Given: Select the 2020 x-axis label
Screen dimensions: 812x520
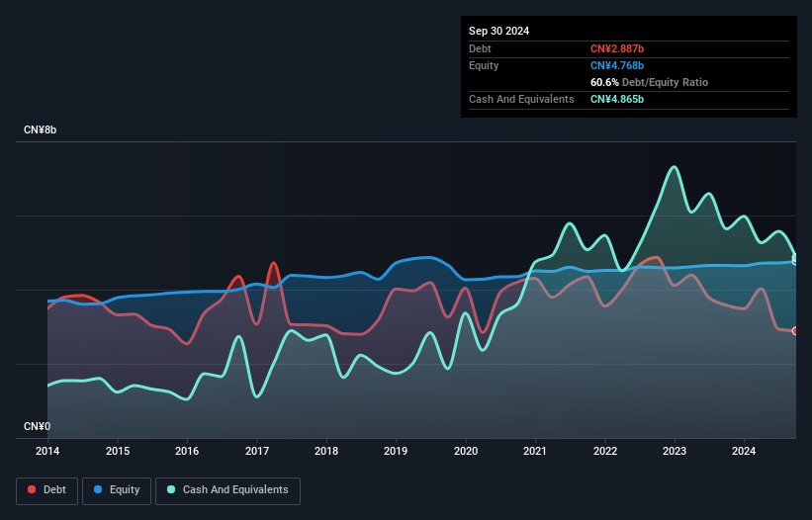Looking at the screenshot, I should 466,451.
